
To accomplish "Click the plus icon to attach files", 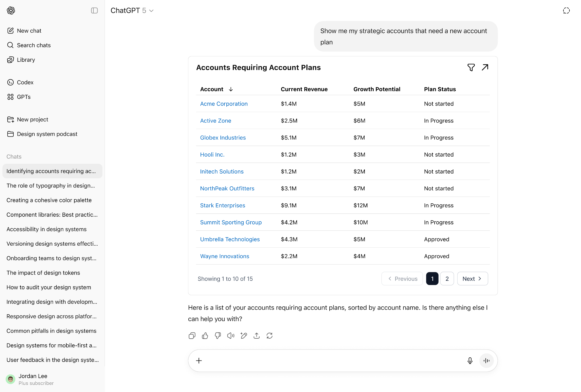I will point(199,361).
